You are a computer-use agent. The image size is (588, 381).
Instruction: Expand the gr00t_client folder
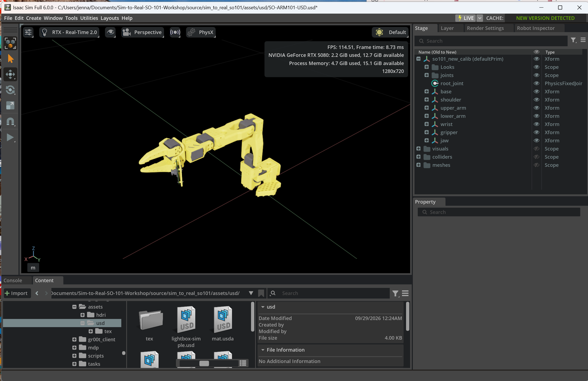[74, 340]
